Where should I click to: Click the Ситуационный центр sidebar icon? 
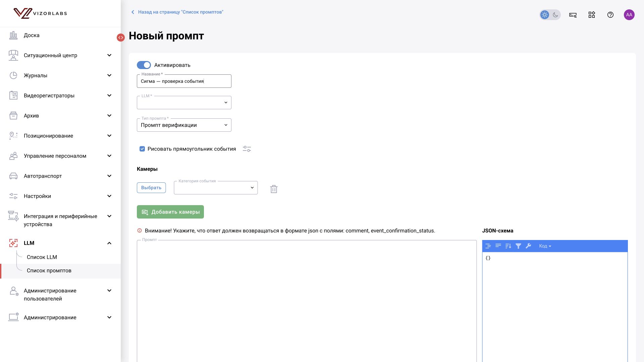tap(13, 55)
